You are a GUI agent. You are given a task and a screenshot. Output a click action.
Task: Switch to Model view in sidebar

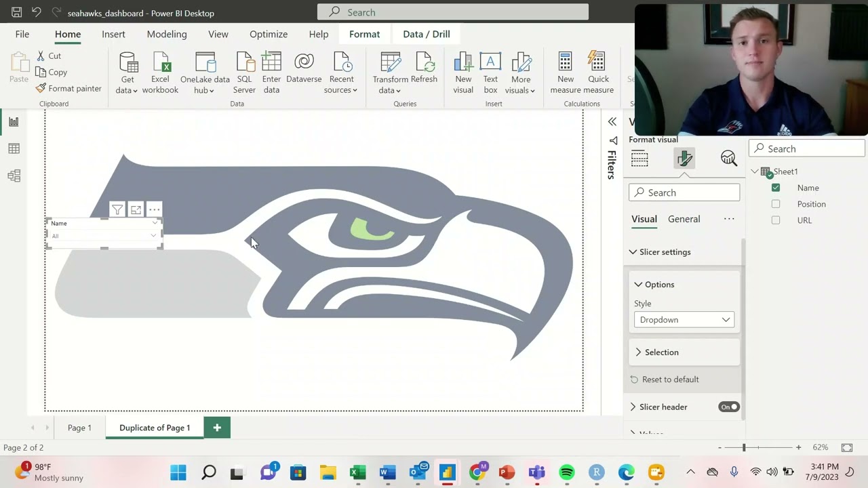point(14,176)
